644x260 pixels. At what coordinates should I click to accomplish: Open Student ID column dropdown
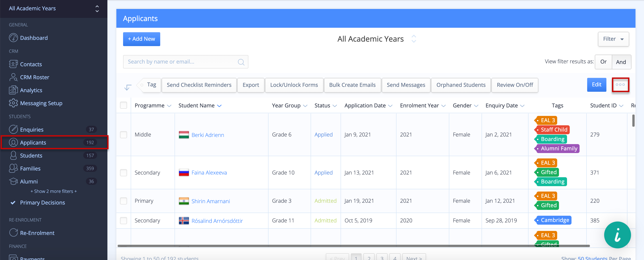click(621, 106)
